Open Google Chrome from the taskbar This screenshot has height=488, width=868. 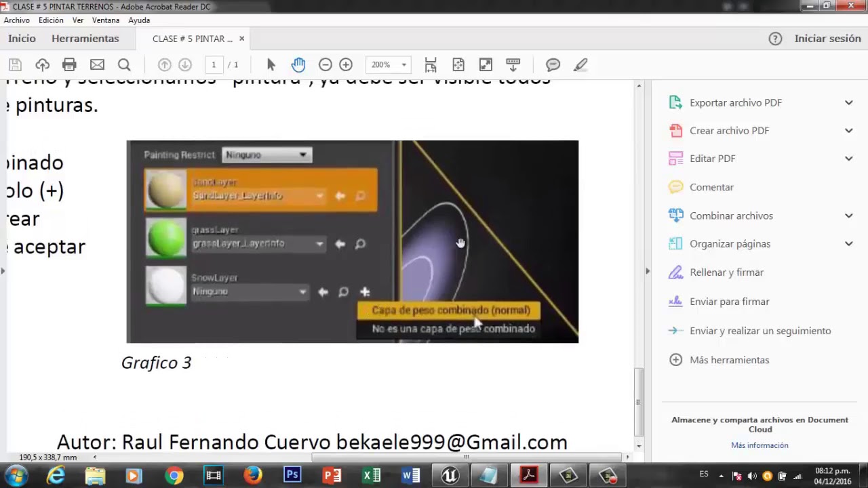pyautogui.click(x=174, y=476)
